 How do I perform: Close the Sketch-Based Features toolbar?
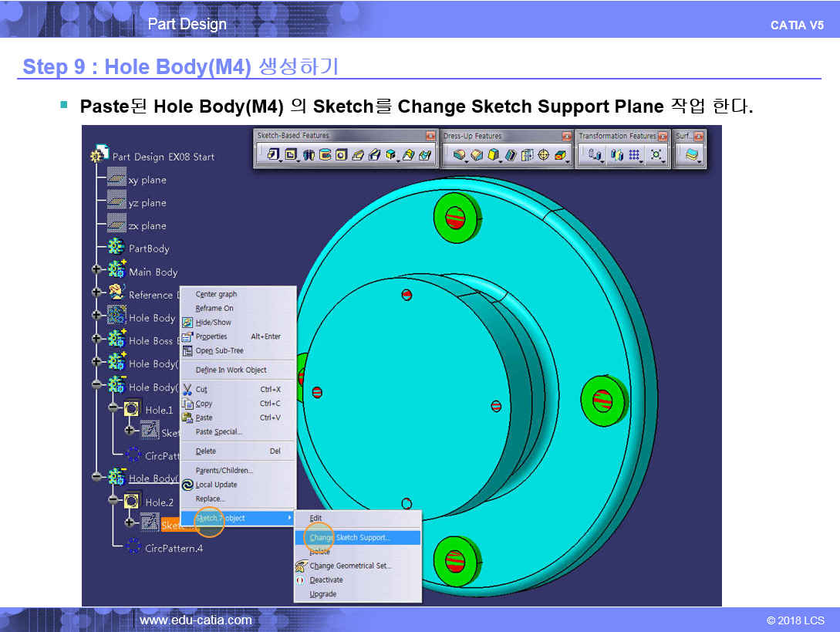430,136
